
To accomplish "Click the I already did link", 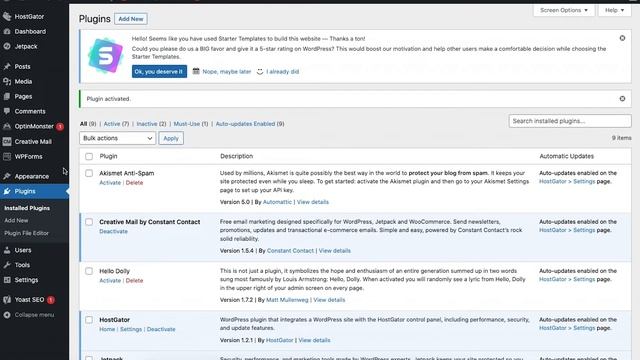I will 282,71.
